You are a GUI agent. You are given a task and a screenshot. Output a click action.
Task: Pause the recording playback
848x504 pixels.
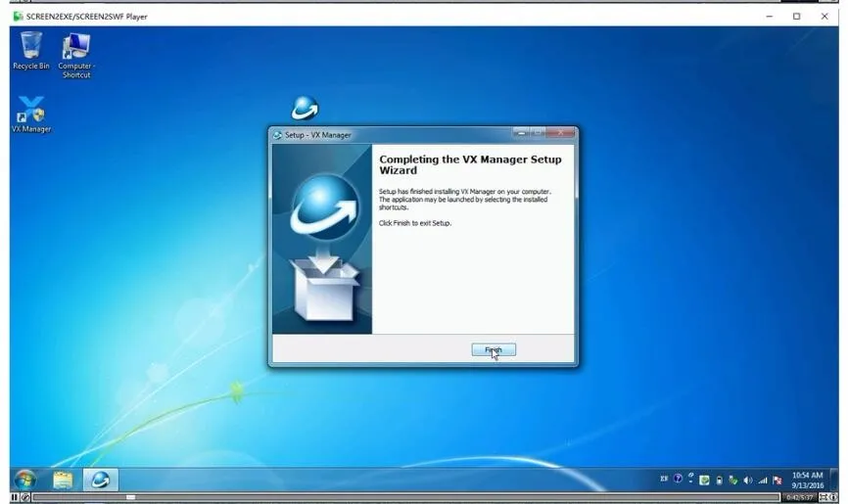(15, 497)
